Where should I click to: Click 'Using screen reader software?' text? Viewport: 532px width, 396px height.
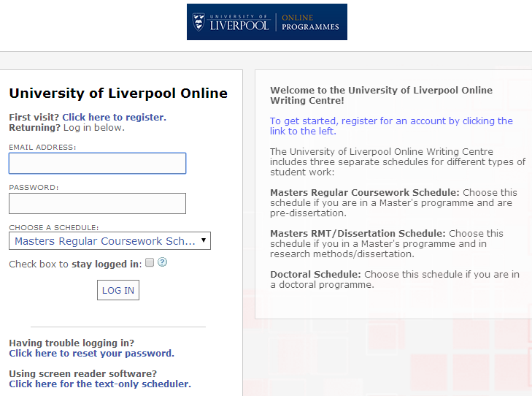(x=82, y=373)
